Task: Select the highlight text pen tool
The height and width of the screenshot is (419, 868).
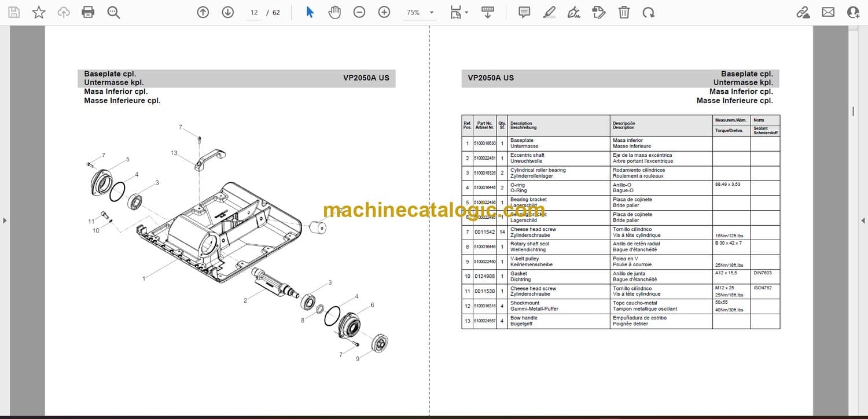Action: tap(549, 12)
